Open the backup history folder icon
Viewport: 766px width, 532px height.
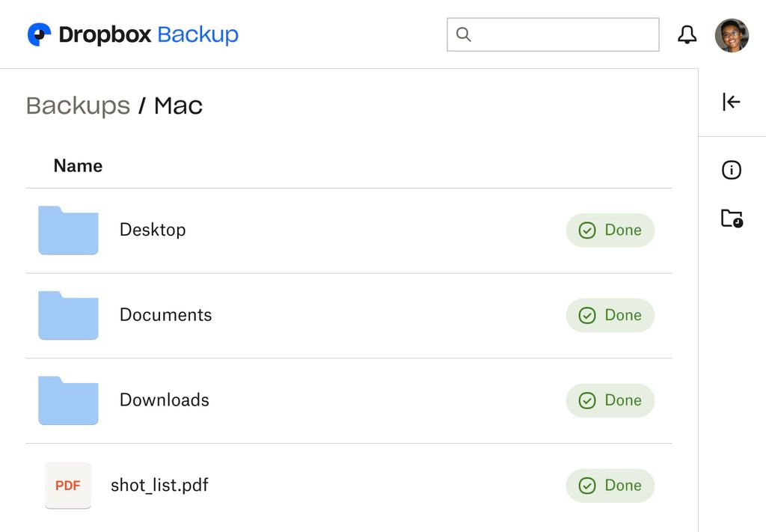click(x=731, y=219)
